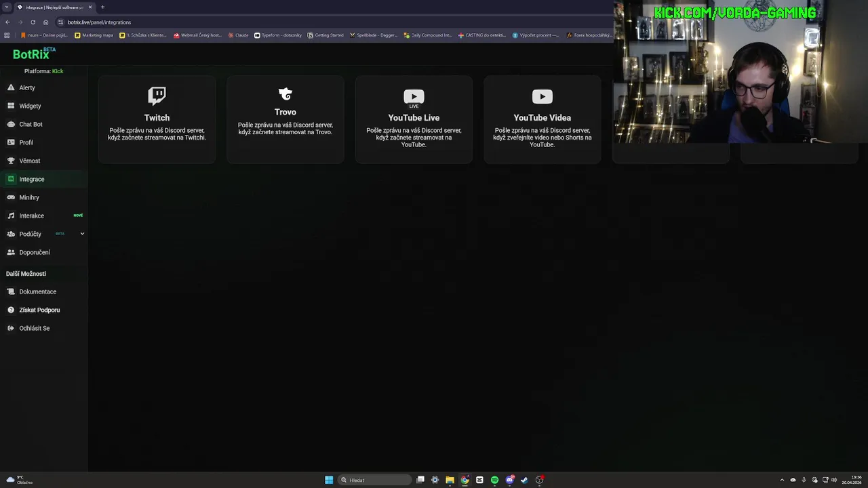Click the taskbar volume icon
The image size is (868, 488).
click(x=833, y=480)
